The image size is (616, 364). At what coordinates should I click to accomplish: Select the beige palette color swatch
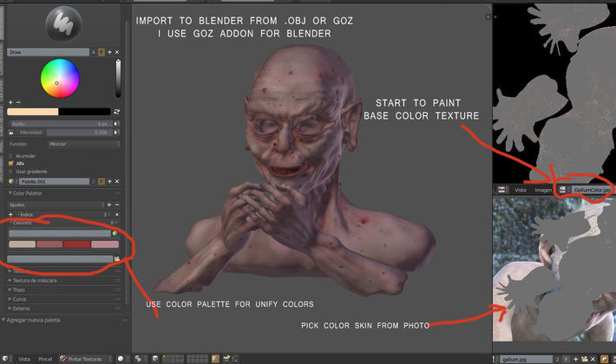23,244
